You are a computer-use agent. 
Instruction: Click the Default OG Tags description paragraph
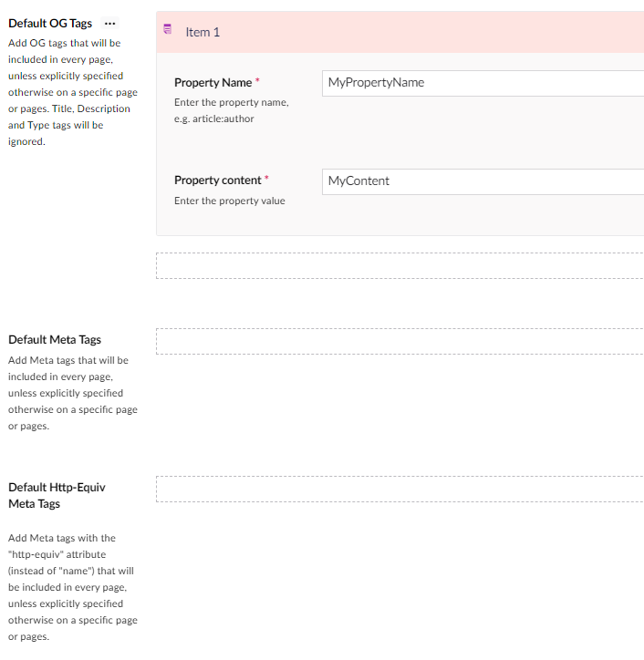69,92
